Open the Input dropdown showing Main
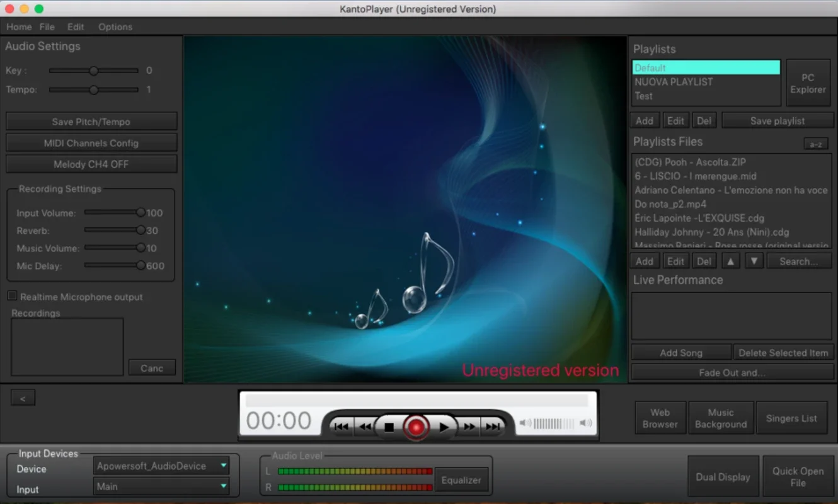838x504 pixels. point(161,486)
